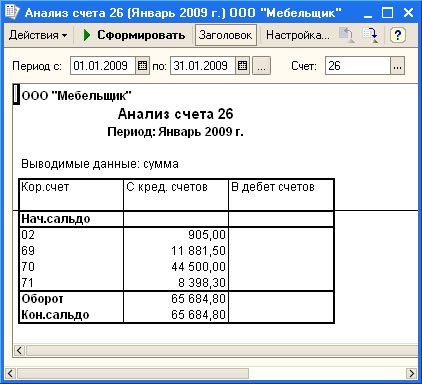Select the Нач.сальдо row label
Viewport: 422px width, 384px height.
pos(56,219)
